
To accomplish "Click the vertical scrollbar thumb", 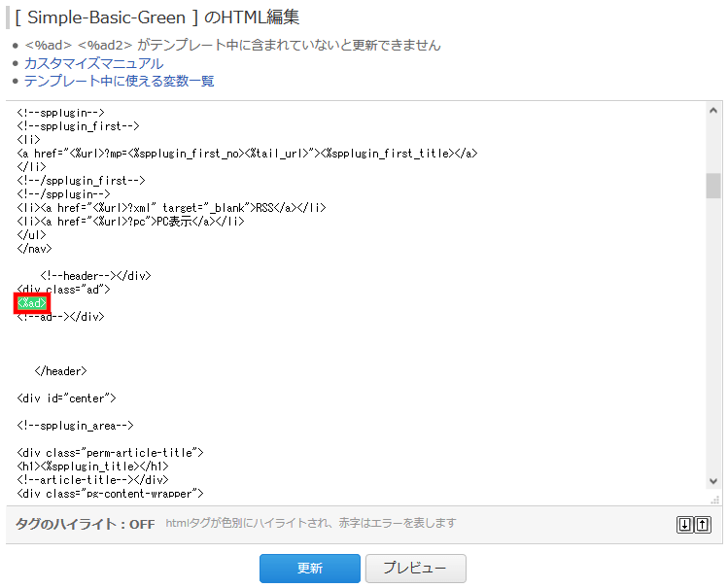I will coord(713,186).
